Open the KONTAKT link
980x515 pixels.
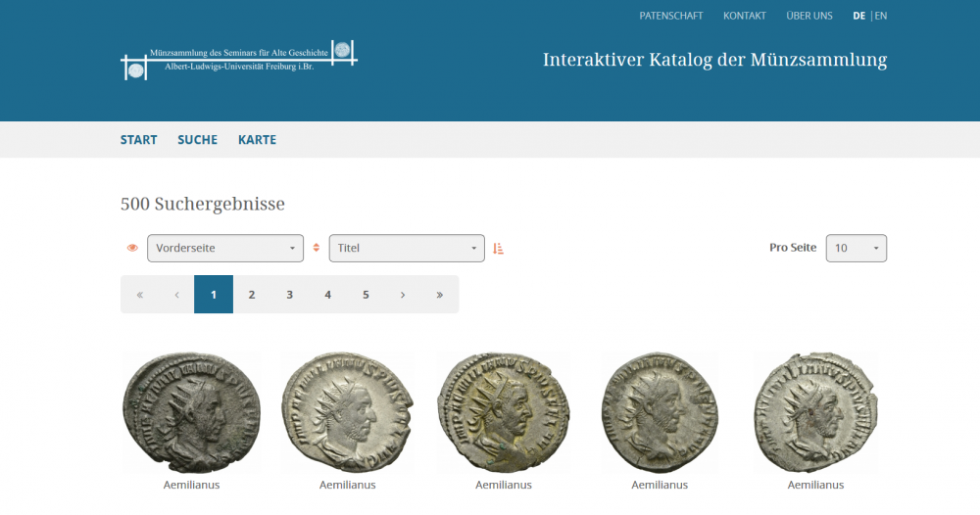pyautogui.click(x=744, y=16)
